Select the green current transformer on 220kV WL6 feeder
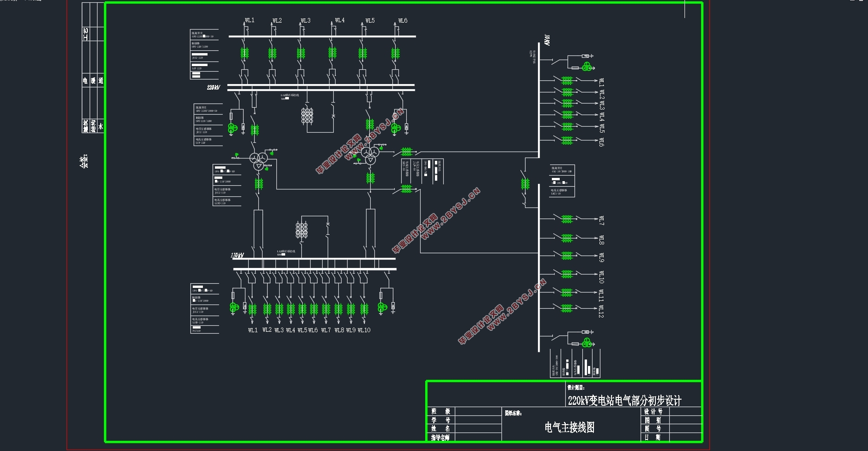868x451 pixels. click(395, 53)
